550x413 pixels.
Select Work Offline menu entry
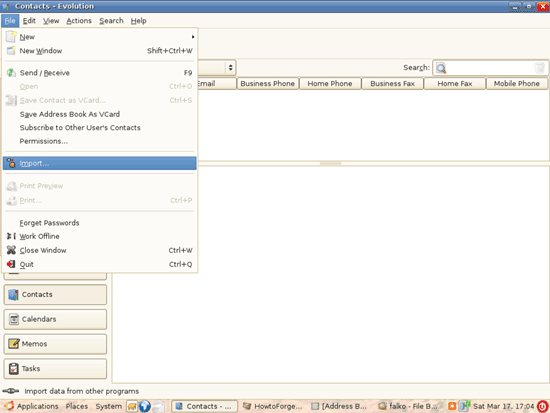coord(100,236)
